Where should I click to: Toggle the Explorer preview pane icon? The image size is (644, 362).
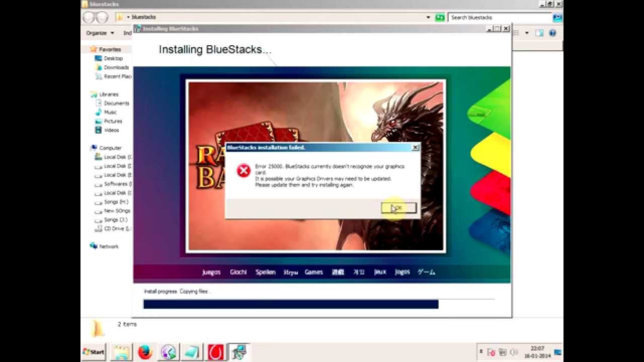(x=539, y=33)
